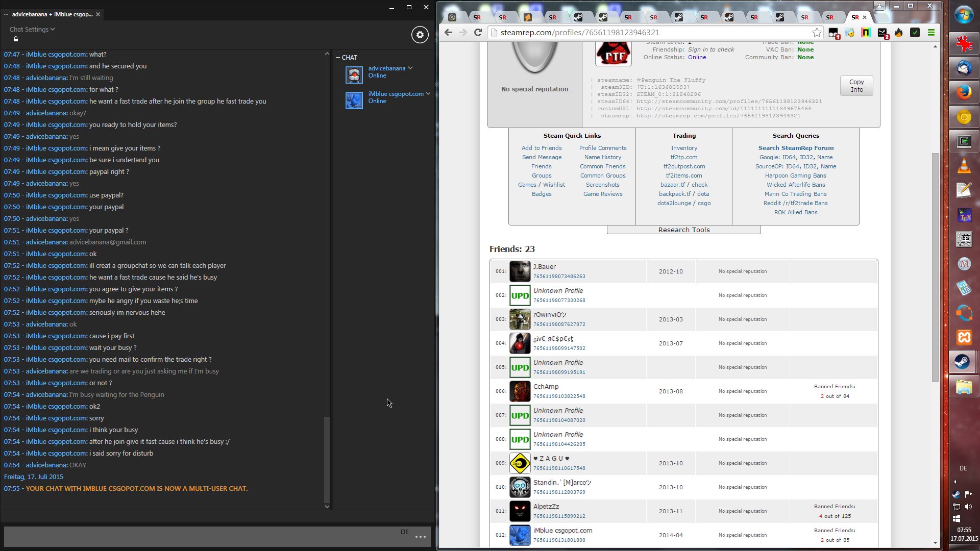Click the flame extension icon in Chrome
The height and width of the screenshot is (551, 980).
coord(899,33)
